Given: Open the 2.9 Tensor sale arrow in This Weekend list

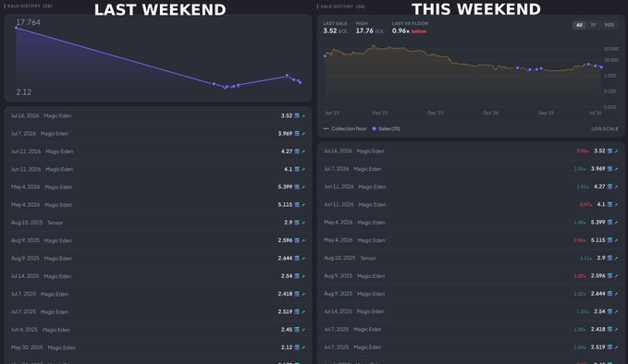Looking at the screenshot, I should click(x=616, y=259).
